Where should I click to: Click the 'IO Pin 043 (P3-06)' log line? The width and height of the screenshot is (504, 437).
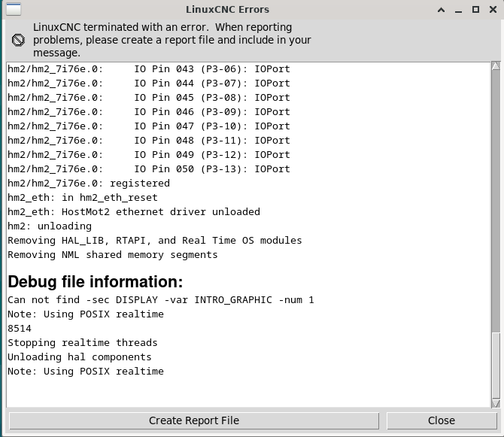(x=149, y=69)
